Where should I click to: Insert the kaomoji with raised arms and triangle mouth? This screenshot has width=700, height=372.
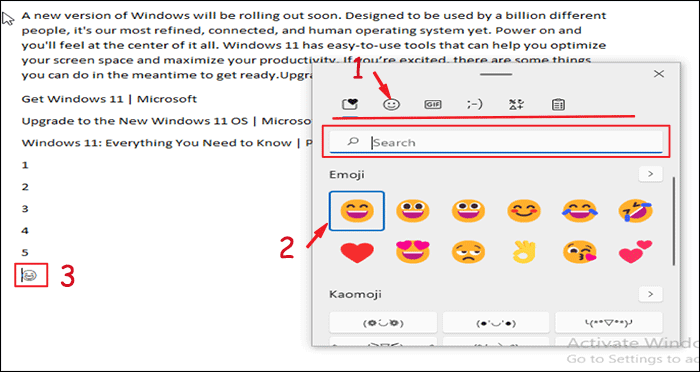coord(609,322)
